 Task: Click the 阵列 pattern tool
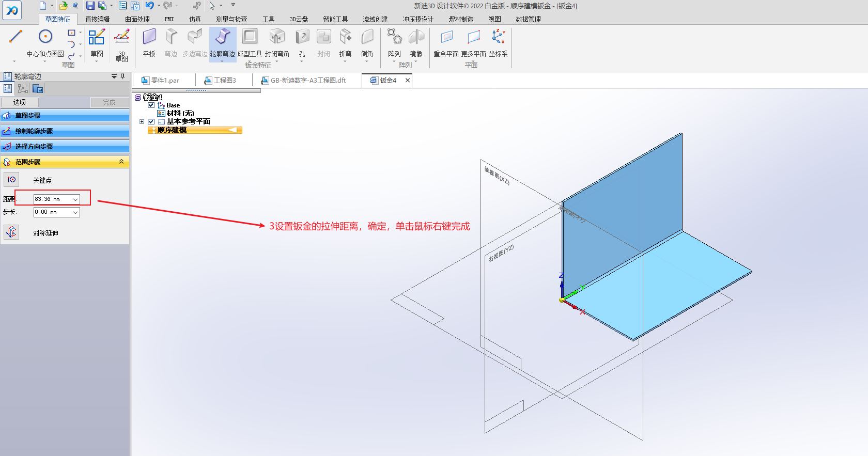[394, 42]
